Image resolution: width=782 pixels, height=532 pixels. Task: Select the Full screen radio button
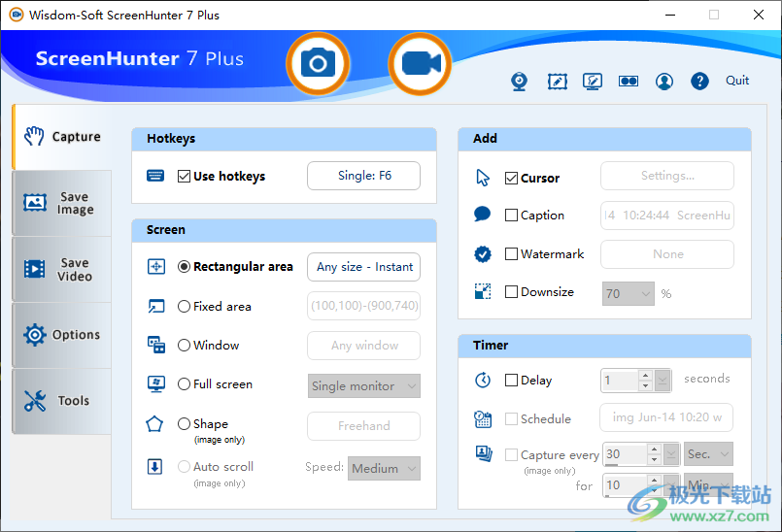184,383
